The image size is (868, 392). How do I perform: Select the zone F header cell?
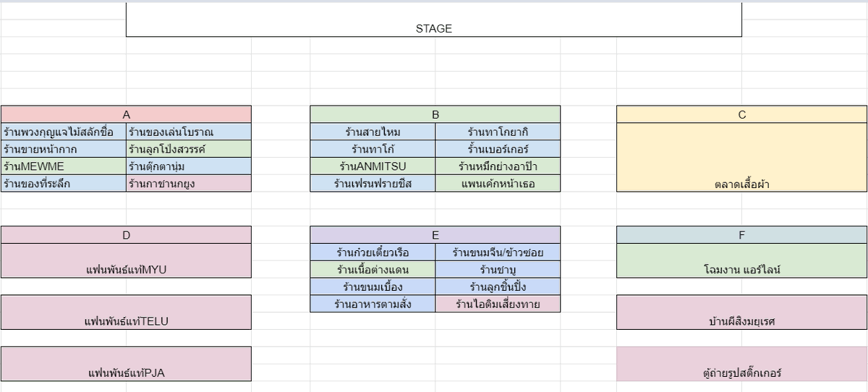[742, 235]
